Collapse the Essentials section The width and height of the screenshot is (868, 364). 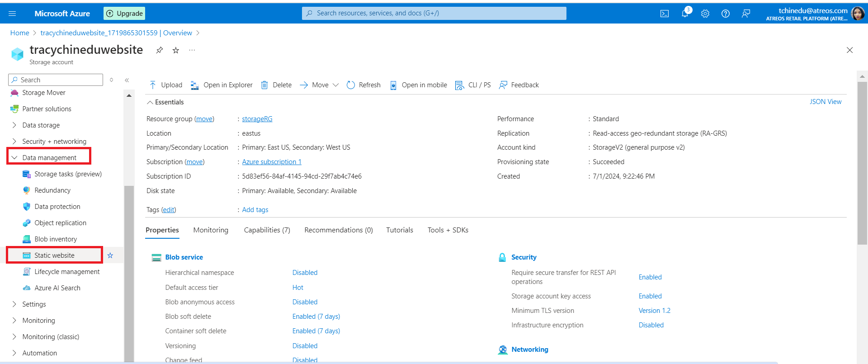point(165,102)
